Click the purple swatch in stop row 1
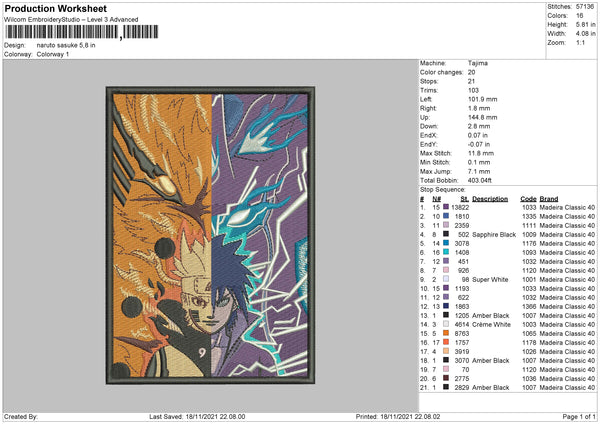The height and width of the screenshot is (424, 600). click(446, 207)
